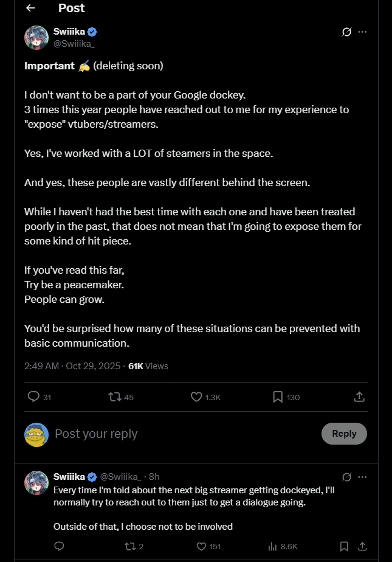The image size is (392, 562).
Task: Expand three-dot menu on the reply post
Action: point(363,477)
